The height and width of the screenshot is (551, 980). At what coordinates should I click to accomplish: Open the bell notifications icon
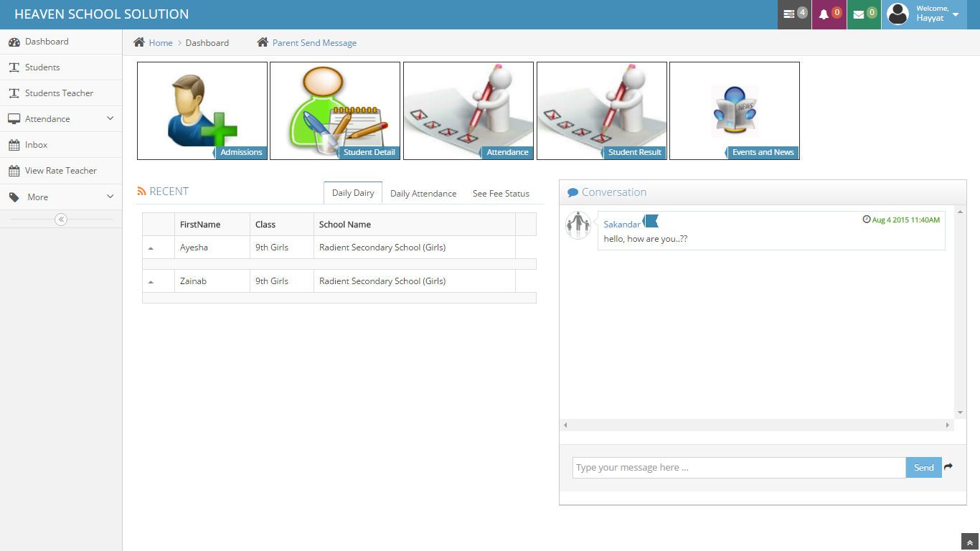click(829, 14)
